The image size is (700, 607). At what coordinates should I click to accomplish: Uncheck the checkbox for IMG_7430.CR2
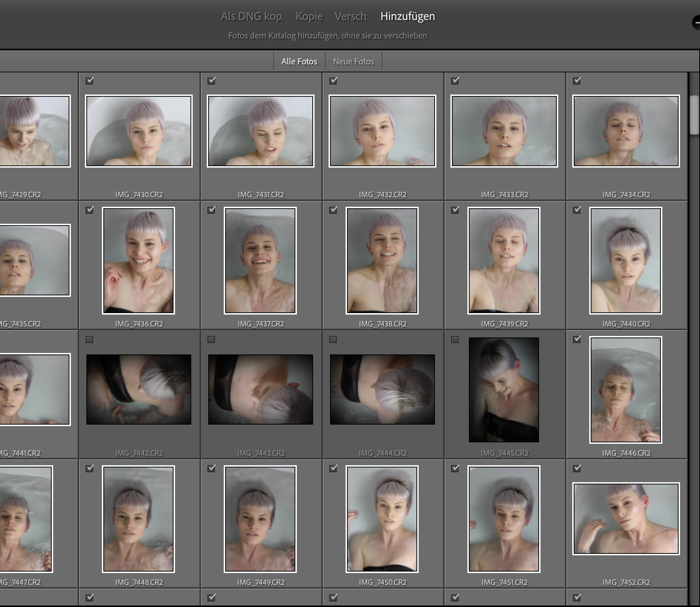(x=90, y=80)
